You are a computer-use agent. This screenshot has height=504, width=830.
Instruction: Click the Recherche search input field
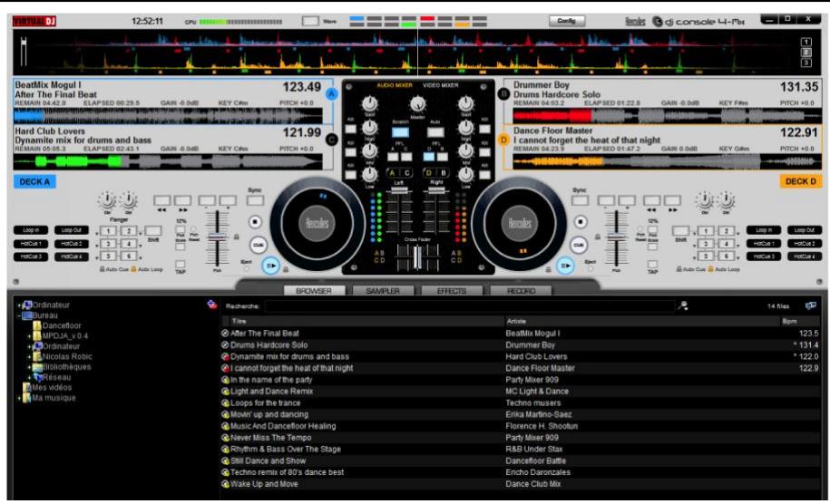click(x=470, y=305)
